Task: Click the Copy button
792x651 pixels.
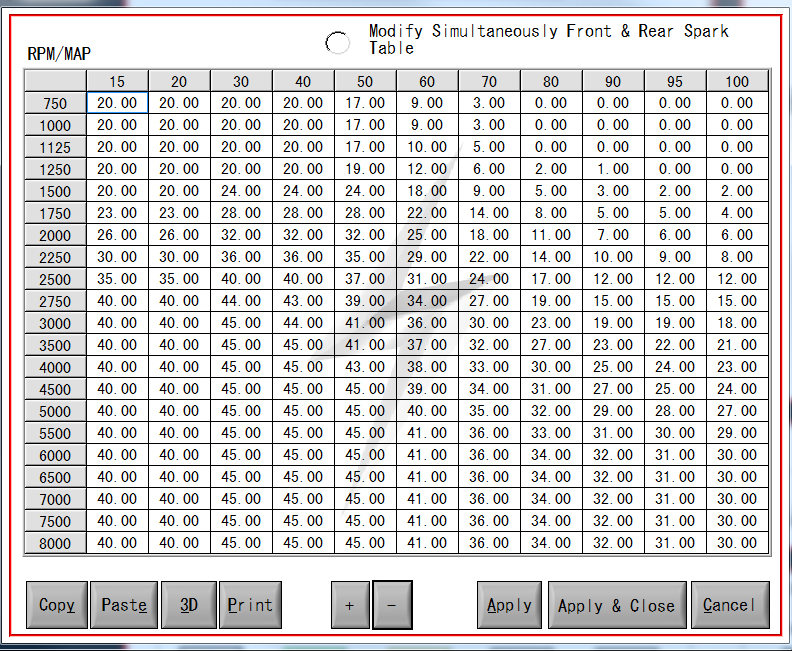Action: (x=57, y=605)
